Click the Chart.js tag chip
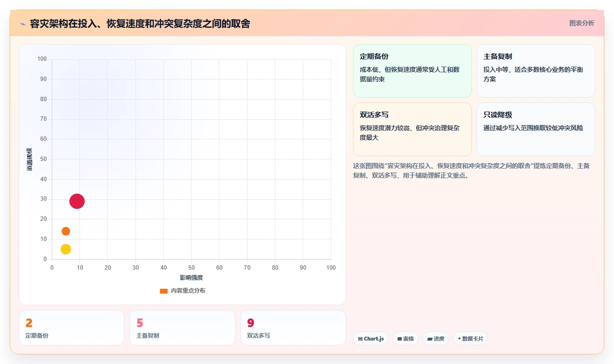 371,339
